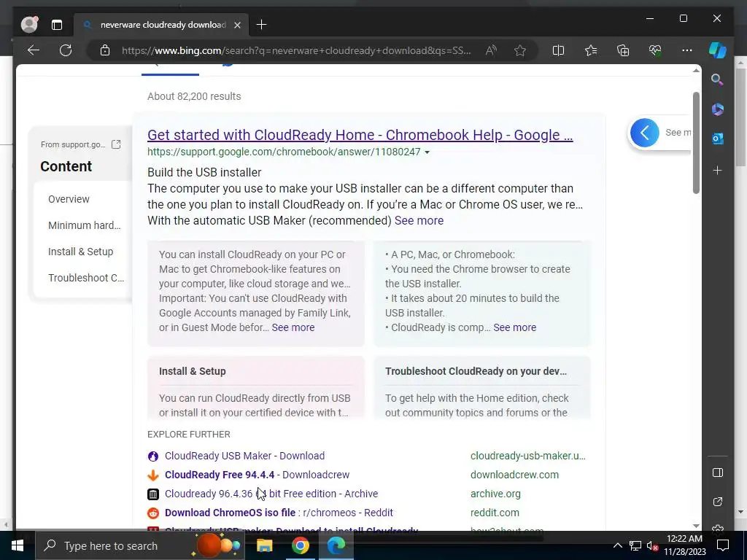Screen dimensions: 747x560
Task: Open CloudReady Free 94.4.4 Downloadcrew link
Action: pos(257,475)
